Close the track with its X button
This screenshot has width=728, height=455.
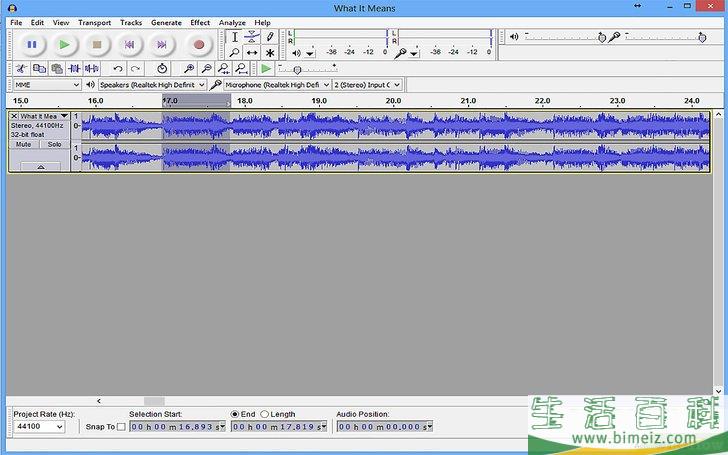(14, 116)
